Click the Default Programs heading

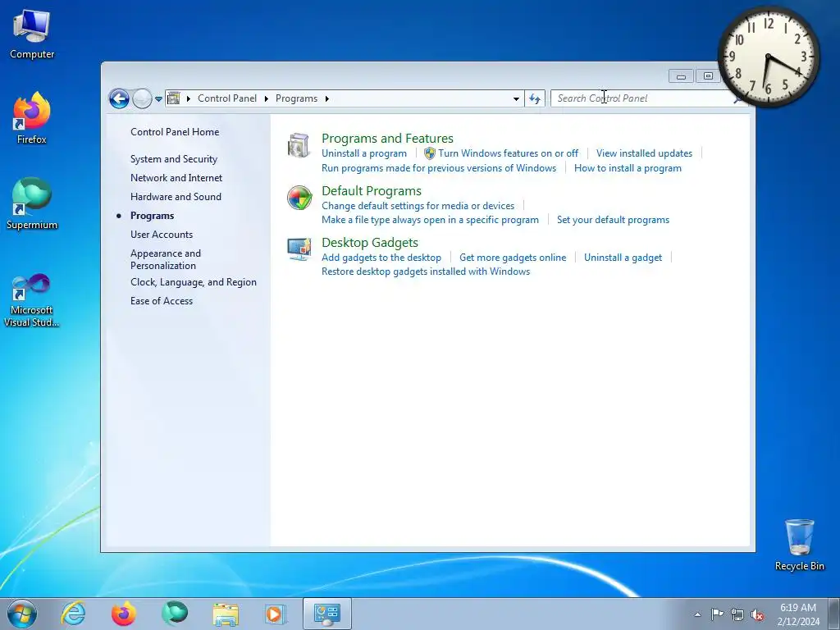[x=372, y=190]
